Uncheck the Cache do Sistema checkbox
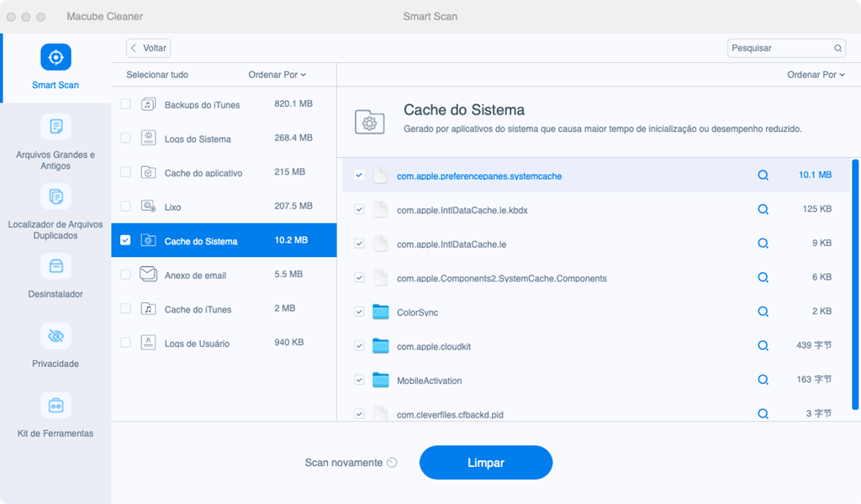Image resolution: width=861 pixels, height=504 pixels. (126, 240)
